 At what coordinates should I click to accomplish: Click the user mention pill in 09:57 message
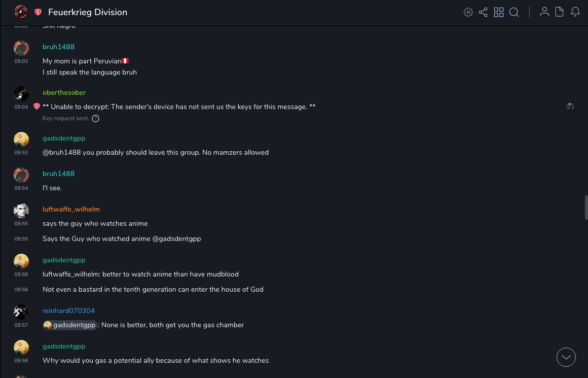click(70, 325)
